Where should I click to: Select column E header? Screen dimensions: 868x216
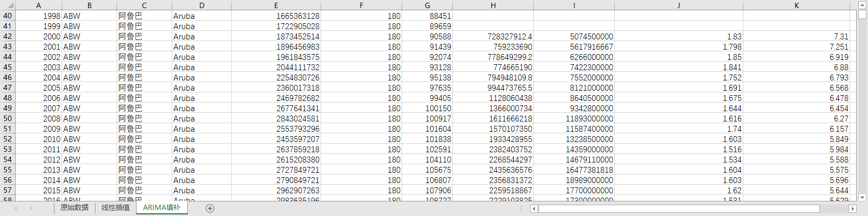click(x=276, y=5)
